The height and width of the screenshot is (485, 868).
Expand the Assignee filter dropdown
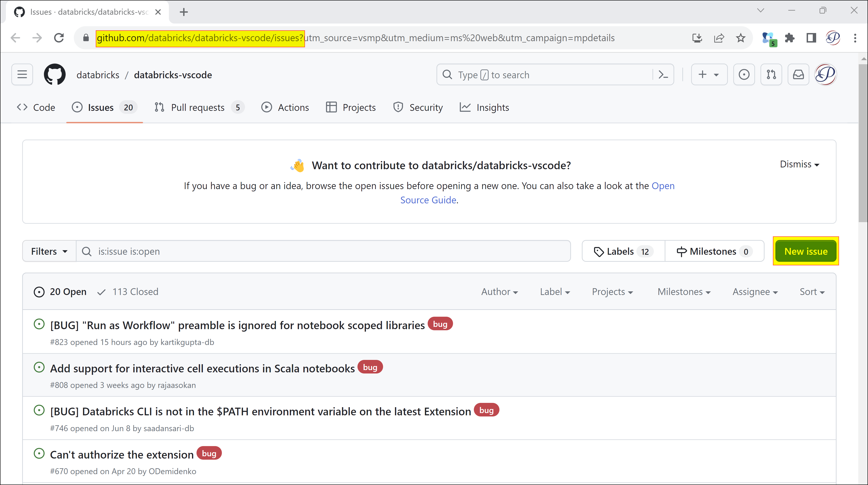[x=755, y=291]
